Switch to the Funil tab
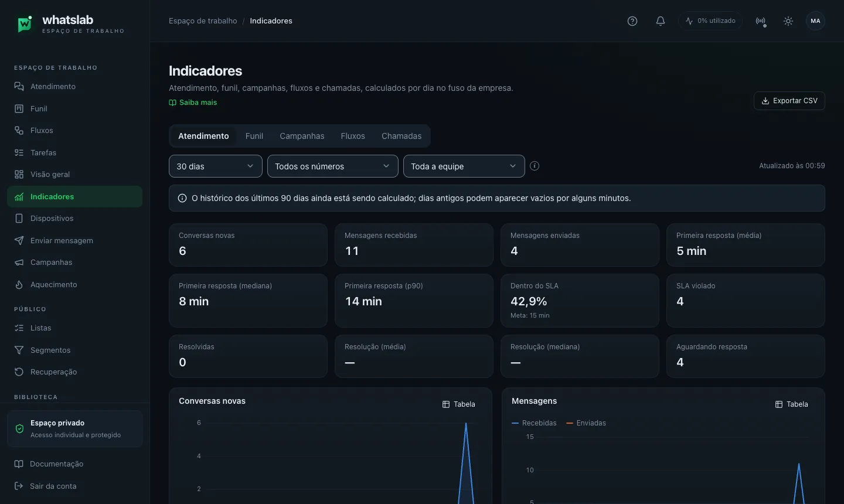 tap(254, 136)
